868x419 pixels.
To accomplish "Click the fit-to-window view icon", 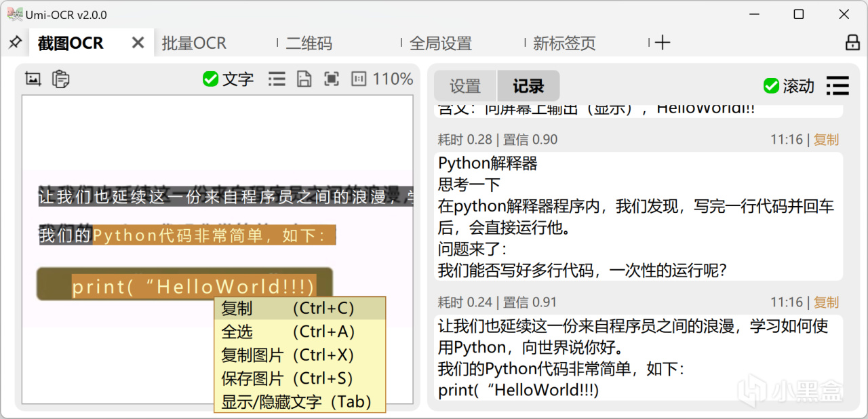I will [331, 79].
